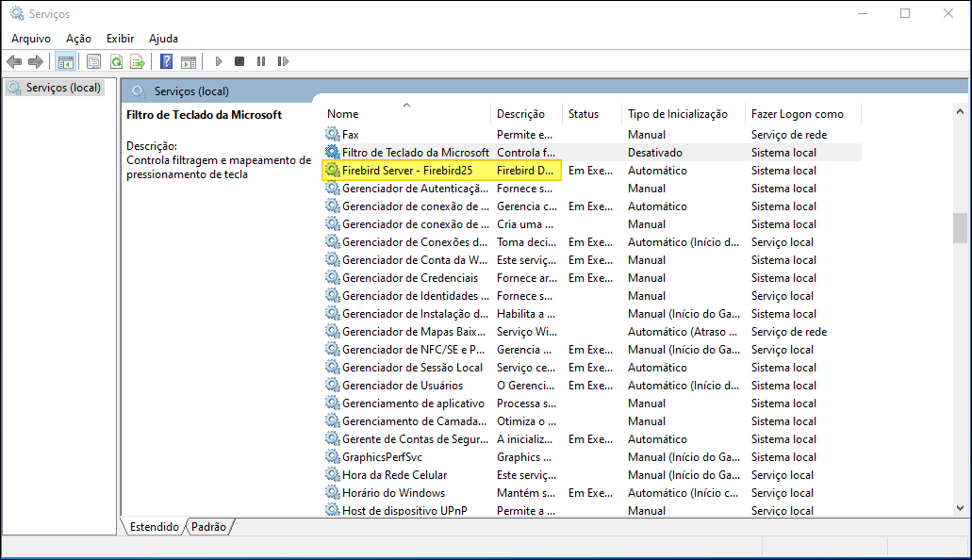Open the Properties toolbar icon
Image resolution: width=972 pixels, height=560 pixels.
tap(93, 61)
